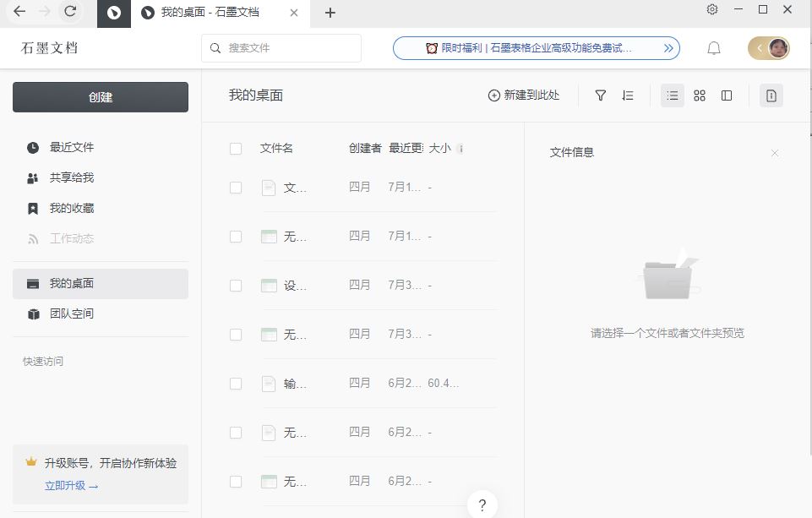The image size is (812, 518).
Task: Open the 无... file name dated 7月3
Action: coord(295,335)
